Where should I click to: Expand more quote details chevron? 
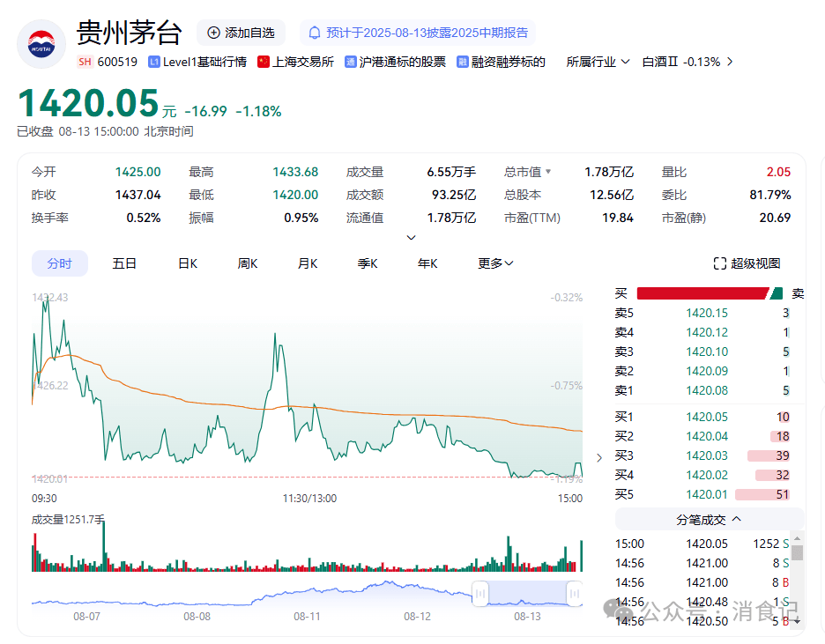[x=412, y=238]
